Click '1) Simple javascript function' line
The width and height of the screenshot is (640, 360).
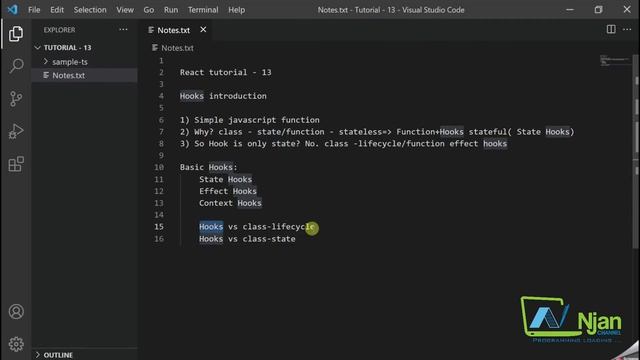249,120
